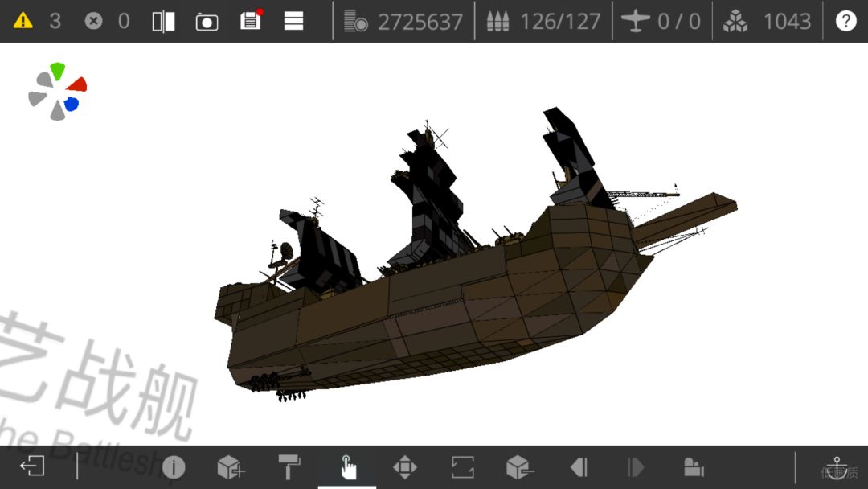Image resolution: width=868 pixels, height=489 pixels.
Task: Open help with the question mark icon
Action: (x=845, y=21)
